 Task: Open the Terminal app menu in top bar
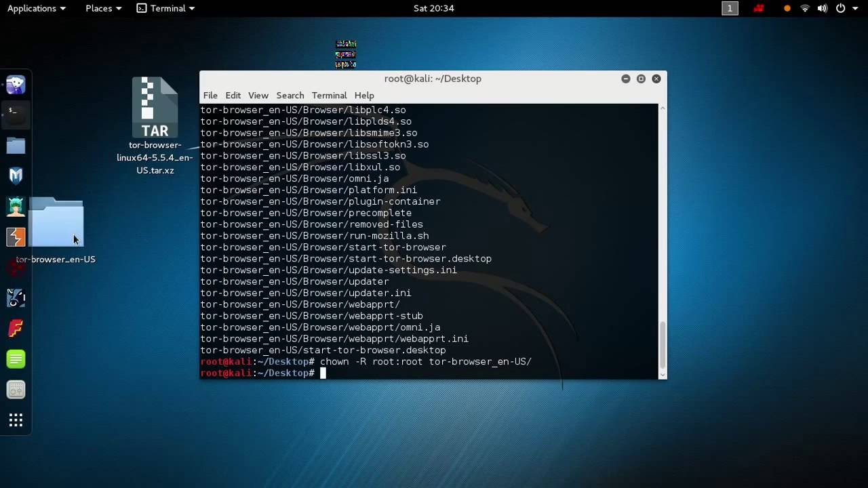pos(165,8)
